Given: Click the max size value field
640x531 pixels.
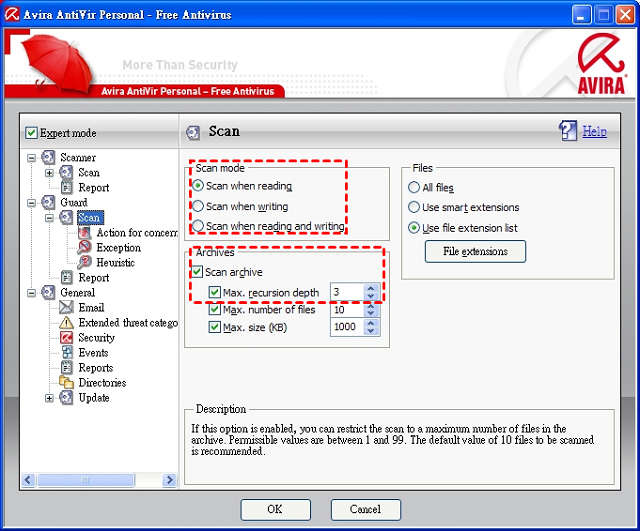Looking at the screenshot, I should pos(347,327).
